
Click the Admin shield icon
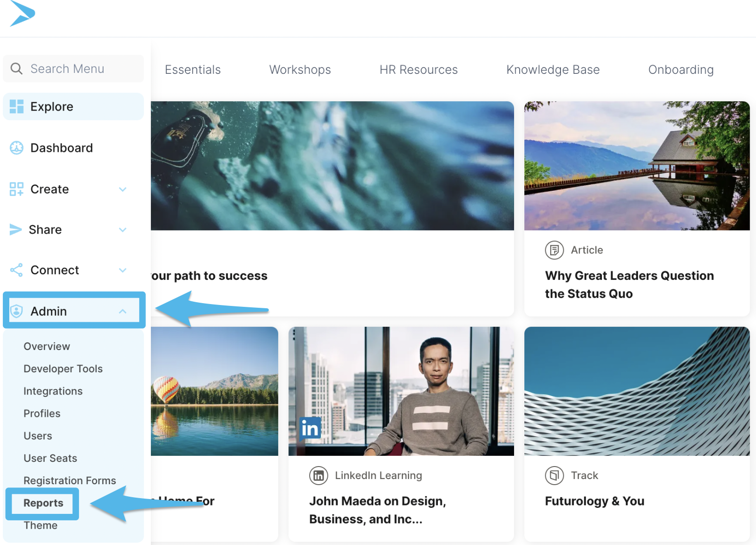[x=17, y=311]
